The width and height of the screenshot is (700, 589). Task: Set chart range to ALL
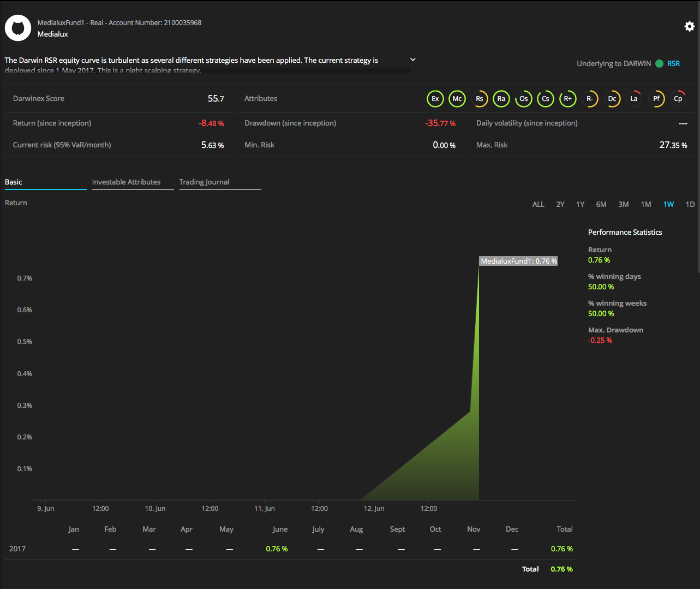539,204
